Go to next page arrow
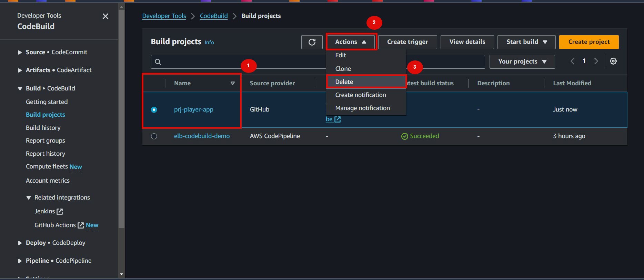 click(596, 61)
